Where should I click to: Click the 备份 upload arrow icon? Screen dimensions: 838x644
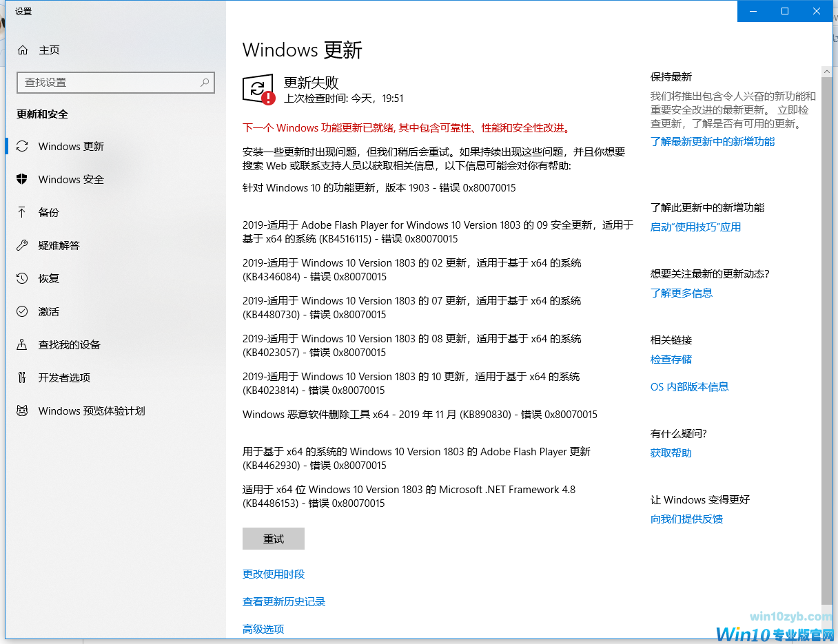tap(23, 212)
